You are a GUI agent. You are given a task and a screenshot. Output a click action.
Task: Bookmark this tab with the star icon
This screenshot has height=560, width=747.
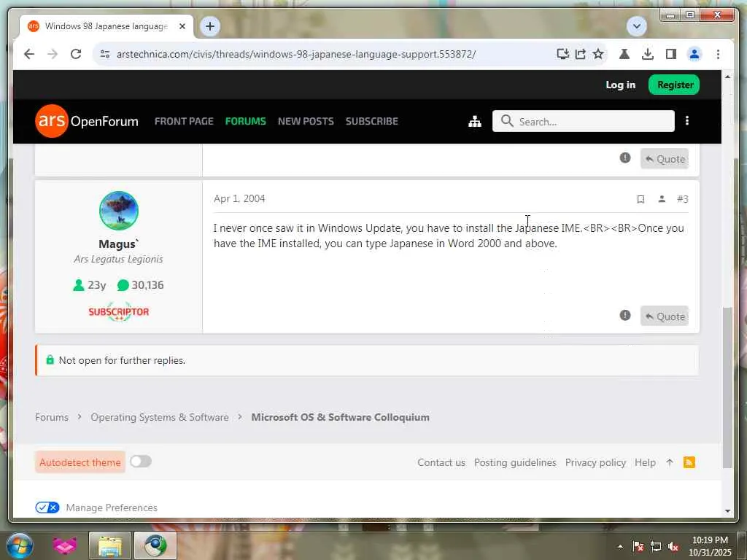598,54
